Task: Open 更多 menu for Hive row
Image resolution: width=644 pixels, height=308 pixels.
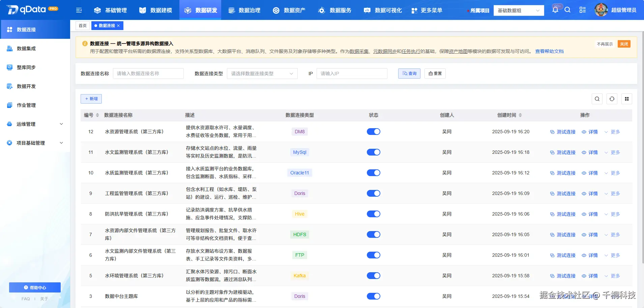Action: (x=612, y=214)
